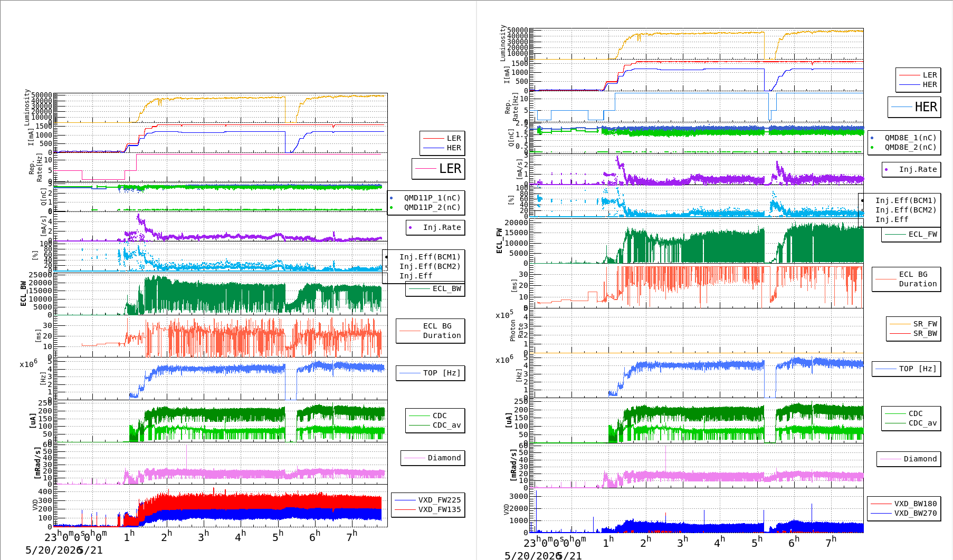Viewport: 953px width, 560px height.
Task: Click the Luminosity axis label of the left plot
Action: 27,107
